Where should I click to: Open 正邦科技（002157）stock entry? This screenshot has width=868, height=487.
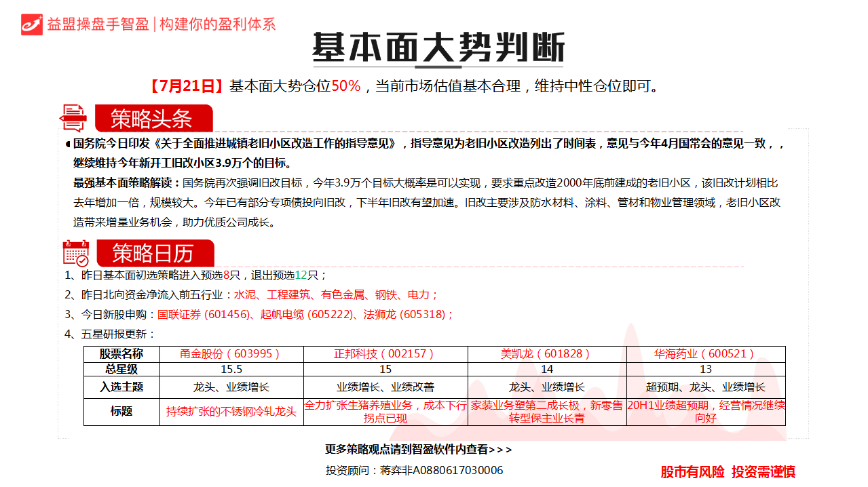tap(385, 354)
